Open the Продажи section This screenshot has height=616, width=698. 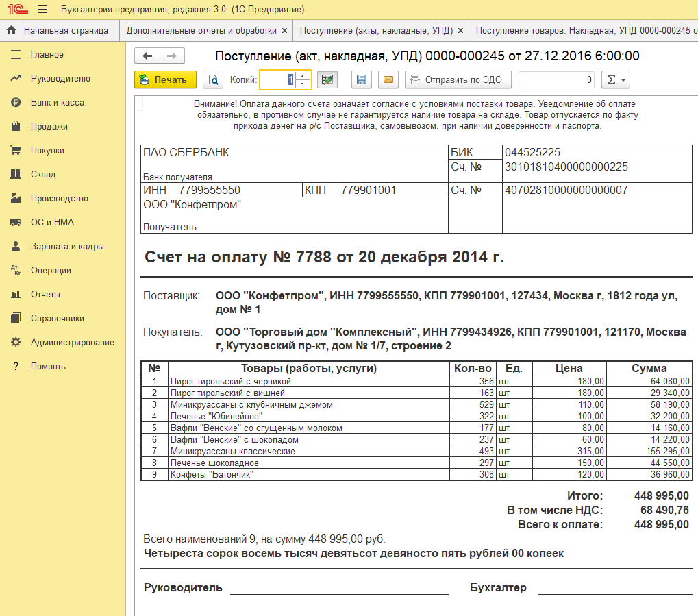point(49,127)
